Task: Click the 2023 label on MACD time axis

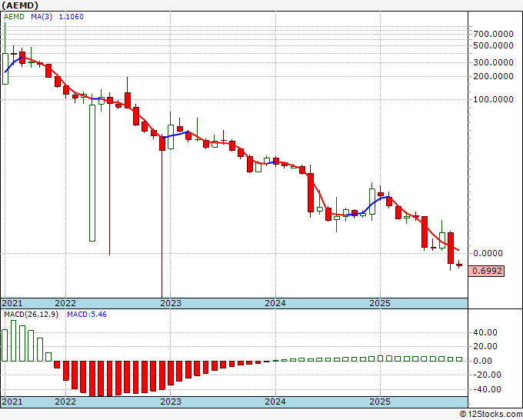Action: (x=171, y=402)
